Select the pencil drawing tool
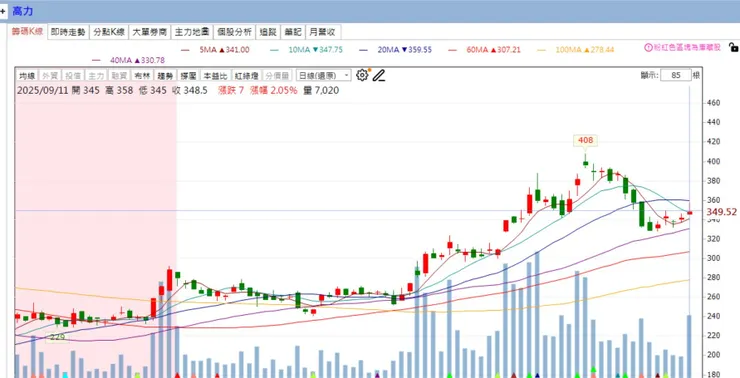 (x=378, y=75)
